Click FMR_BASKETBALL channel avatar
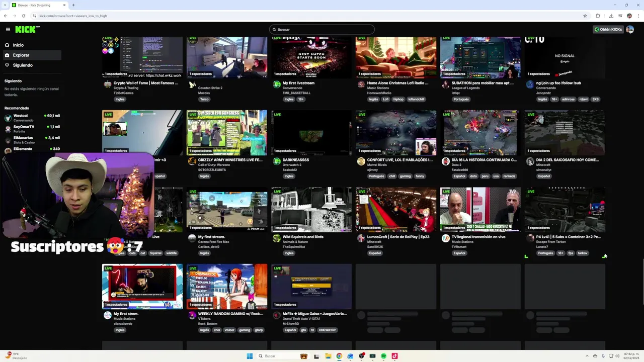644x362 pixels. [276, 84]
